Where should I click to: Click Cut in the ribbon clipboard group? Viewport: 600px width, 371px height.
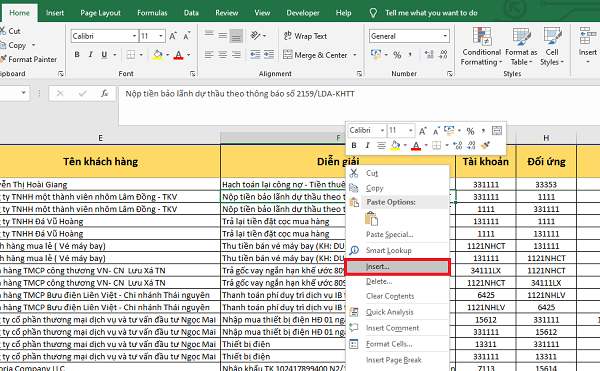(10, 31)
